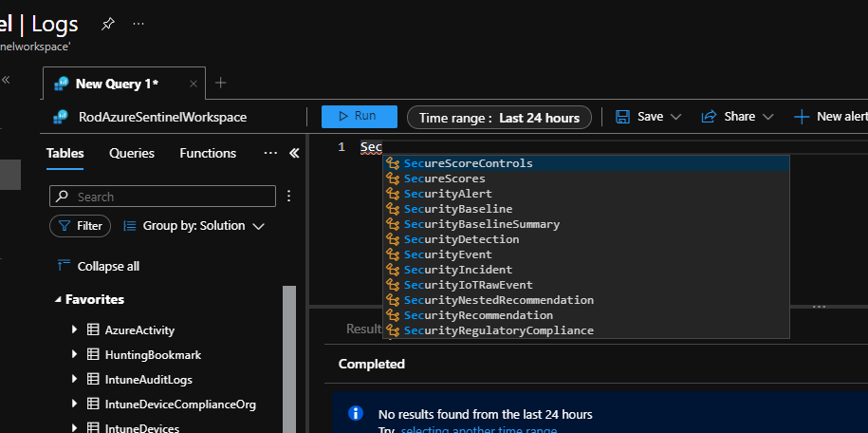Click the info icon in no-results banner
Screen dimensions: 868x433
pos(356,413)
